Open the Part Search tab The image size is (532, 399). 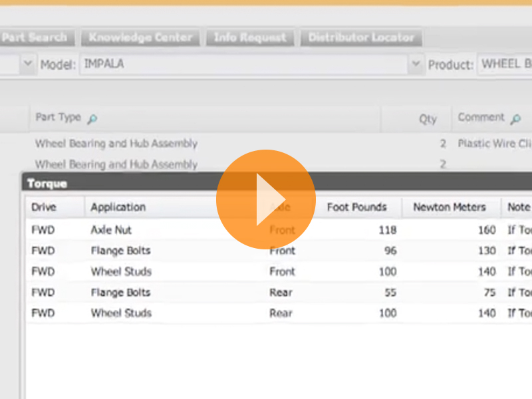(35, 38)
